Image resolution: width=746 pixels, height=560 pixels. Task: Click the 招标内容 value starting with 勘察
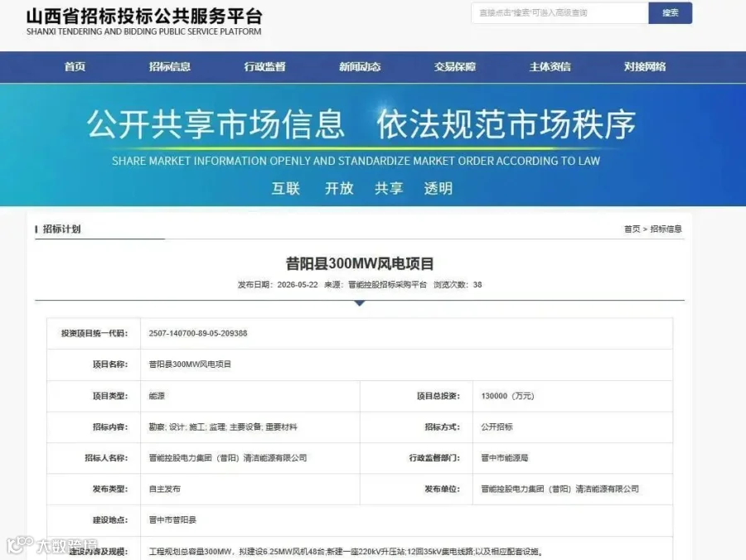pyautogui.click(x=223, y=427)
